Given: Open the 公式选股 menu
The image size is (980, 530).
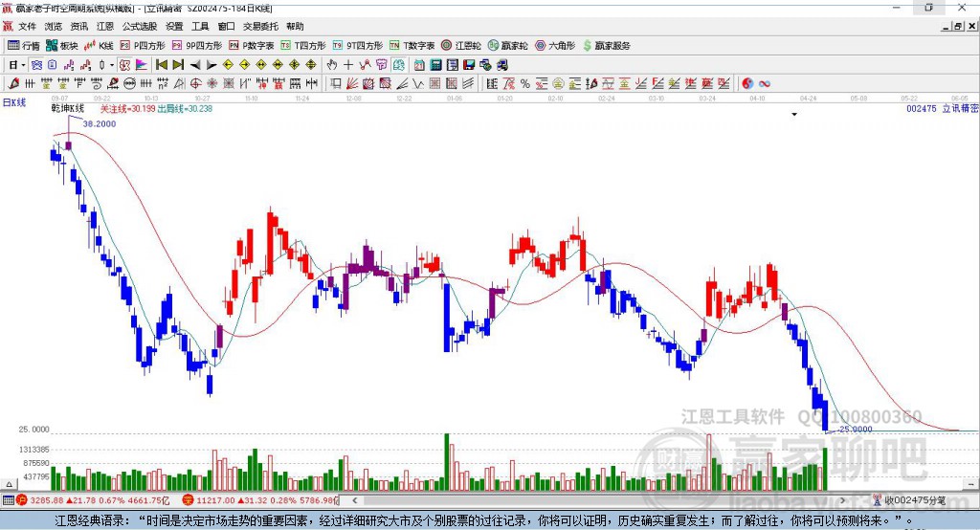Looking at the screenshot, I should click(x=140, y=26).
